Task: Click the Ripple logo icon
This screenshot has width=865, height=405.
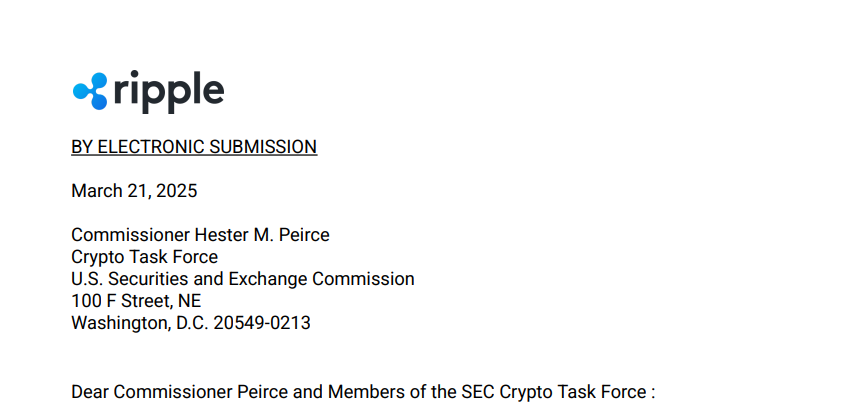Action: (90, 91)
